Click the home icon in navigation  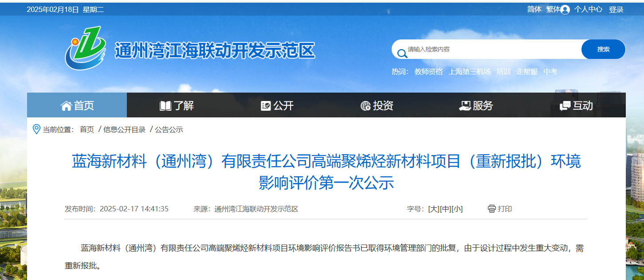coord(66,106)
